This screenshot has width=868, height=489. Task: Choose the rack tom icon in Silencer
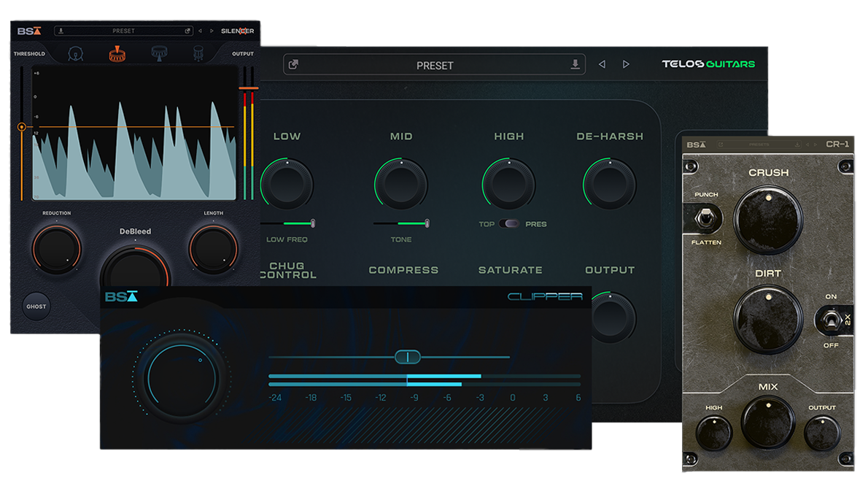click(x=158, y=53)
